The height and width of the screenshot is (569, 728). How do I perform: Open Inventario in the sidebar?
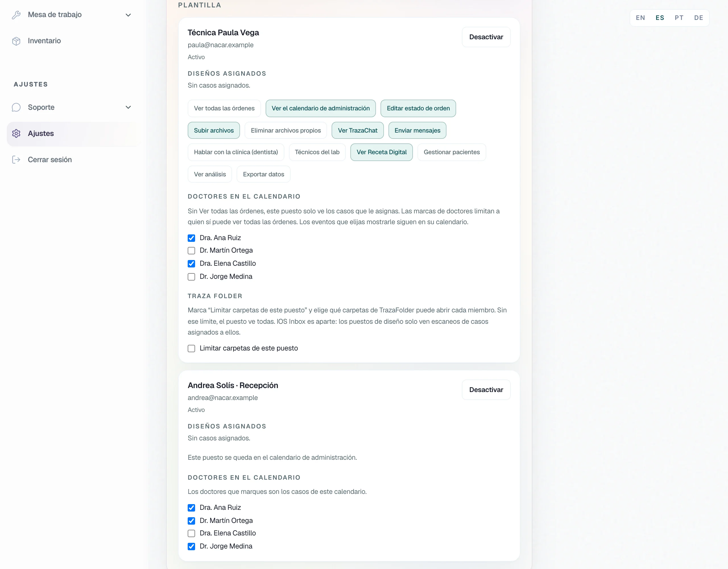coord(73,41)
